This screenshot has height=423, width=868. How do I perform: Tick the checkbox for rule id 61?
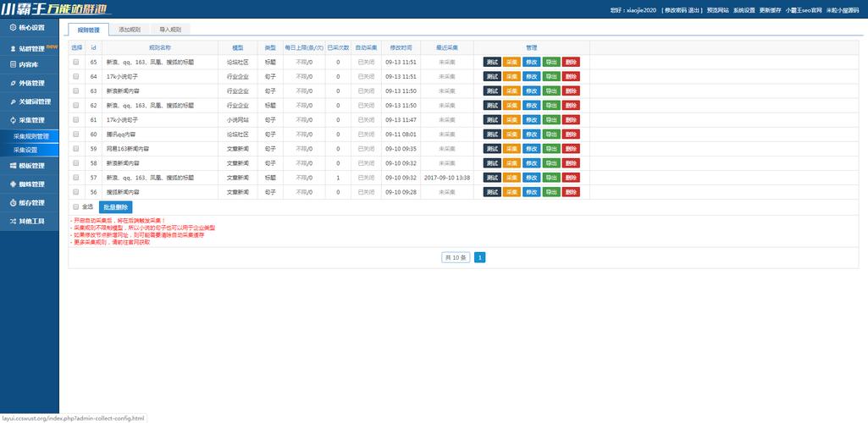pos(76,119)
